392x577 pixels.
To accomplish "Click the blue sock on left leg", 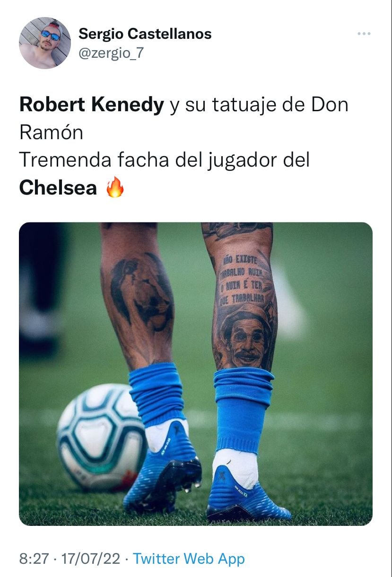I will pyautogui.click(x=157, y=394).
